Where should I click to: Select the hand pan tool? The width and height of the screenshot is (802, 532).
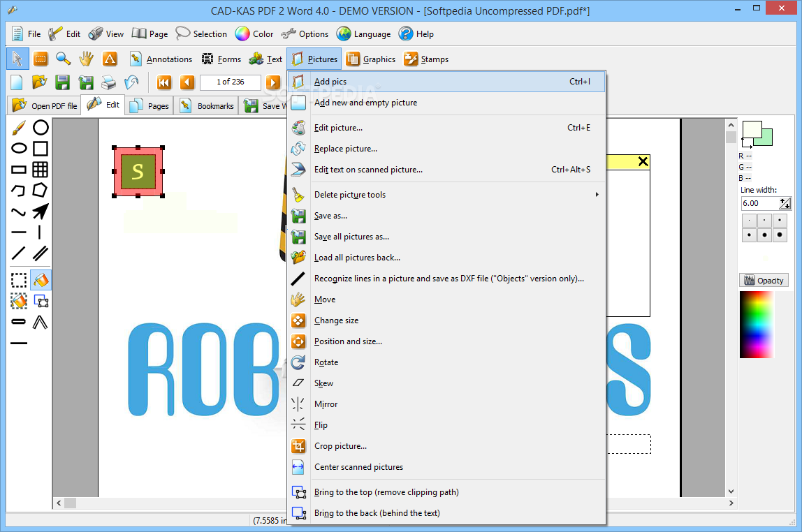(x=87, y=59)
